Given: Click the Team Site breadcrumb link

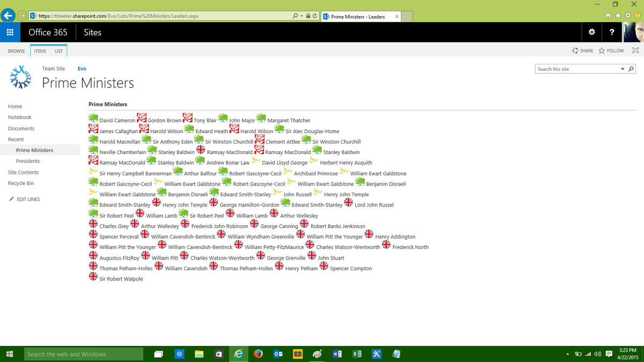Looking at the screenshot, I should (x=54, y=69).
